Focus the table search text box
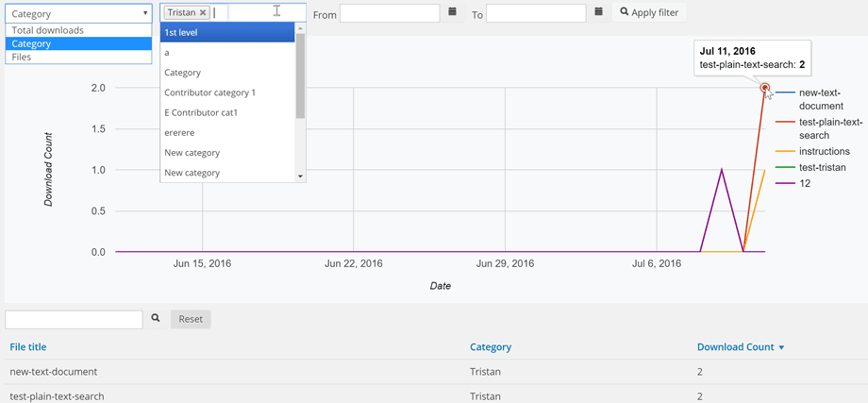This screenshot has height=403, width=868. point(75,319)
